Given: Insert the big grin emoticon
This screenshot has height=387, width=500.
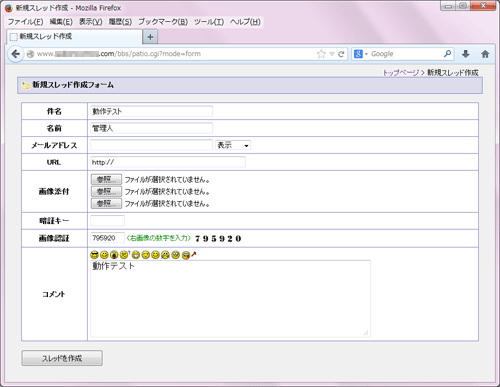Looking at the screenshot, I should coord(135,255).
